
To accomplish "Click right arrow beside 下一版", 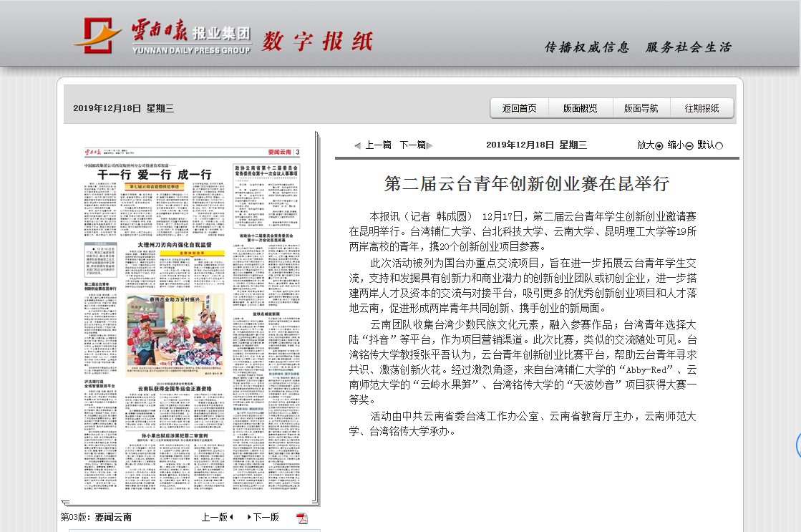I will (x=248, y=517).
